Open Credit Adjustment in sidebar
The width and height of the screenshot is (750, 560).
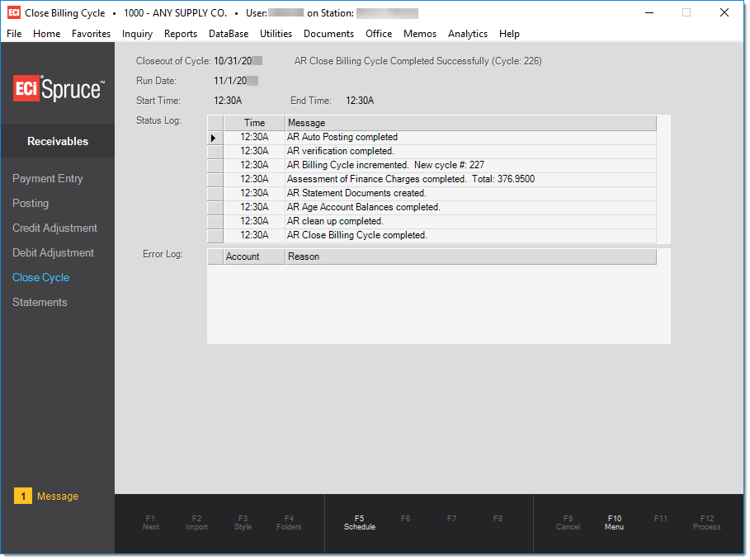pyautogui.click(x=54, y=228)
